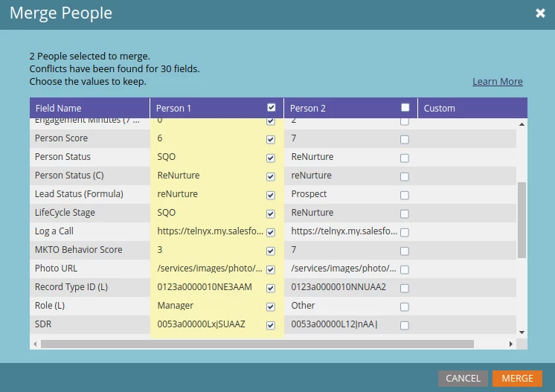Click the scroll down arrow in table
Screen dimensions: 555x392
(522, 332)
